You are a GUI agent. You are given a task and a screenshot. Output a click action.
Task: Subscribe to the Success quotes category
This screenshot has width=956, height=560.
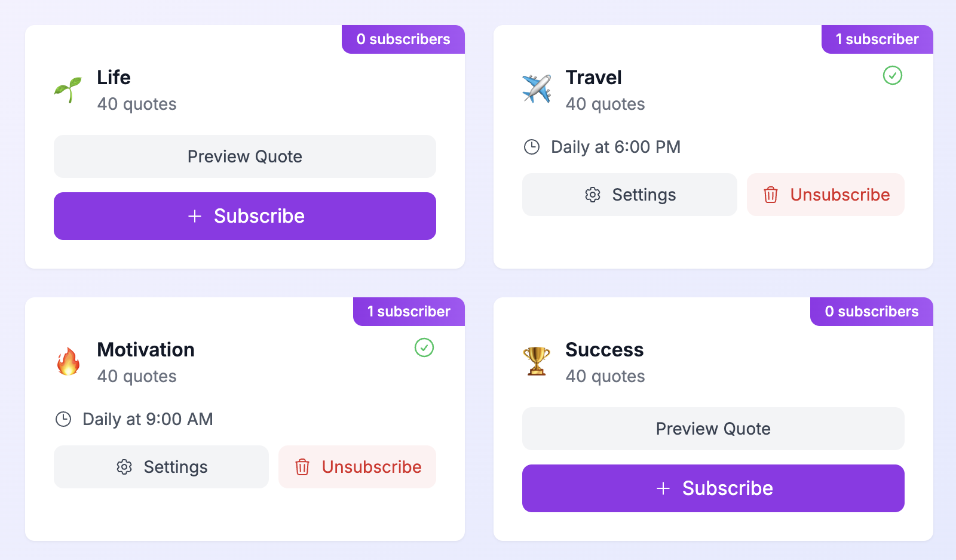[x=713, y=488]
